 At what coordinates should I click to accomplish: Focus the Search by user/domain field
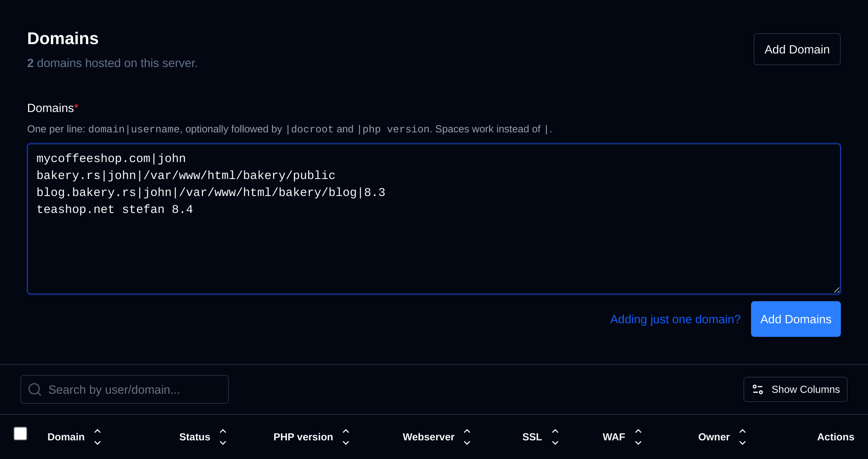click(x=124, y=389)
